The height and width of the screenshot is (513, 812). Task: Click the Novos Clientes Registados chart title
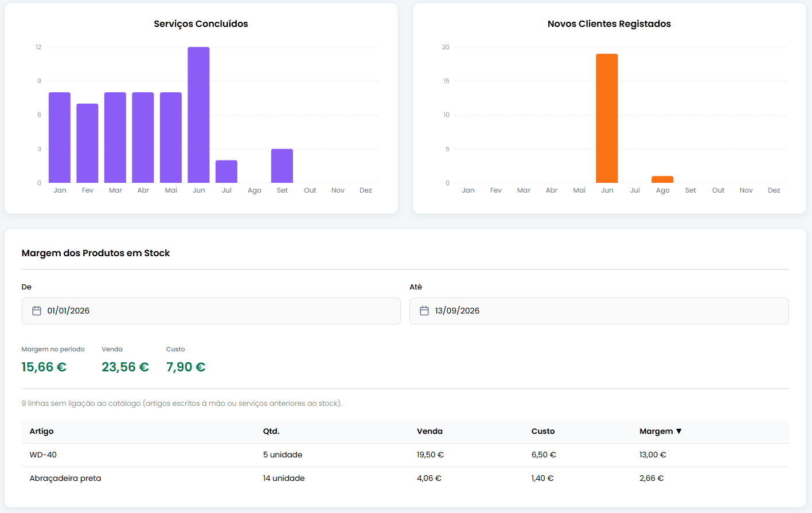(609, 24)
